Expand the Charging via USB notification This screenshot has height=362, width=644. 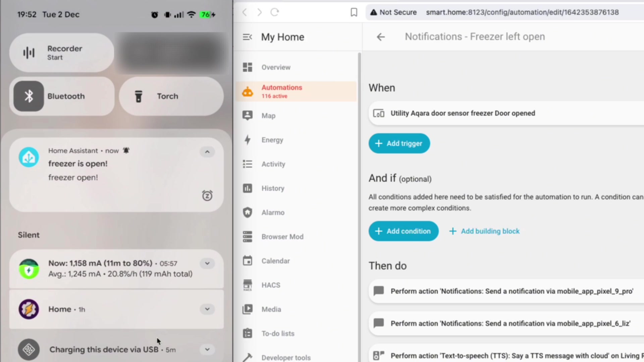[207, 349]
